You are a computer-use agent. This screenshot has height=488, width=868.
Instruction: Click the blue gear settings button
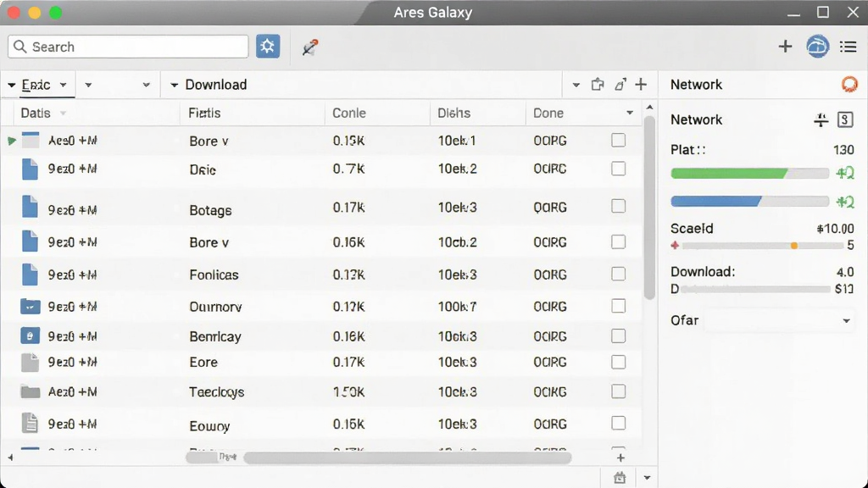point(268,47)
